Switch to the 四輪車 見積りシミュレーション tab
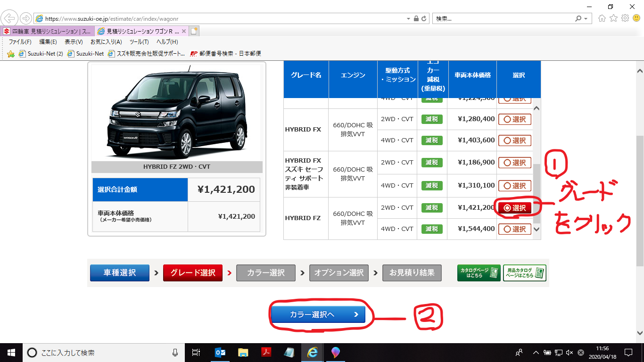 click(47, 31)
